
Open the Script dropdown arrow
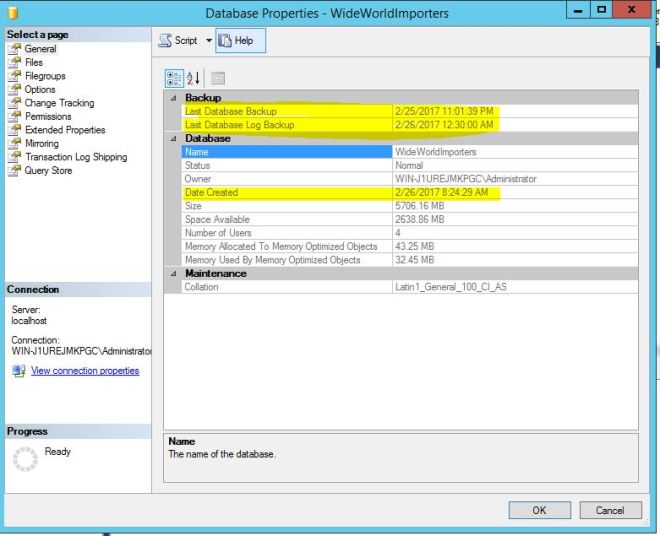[x=209, y=40]
